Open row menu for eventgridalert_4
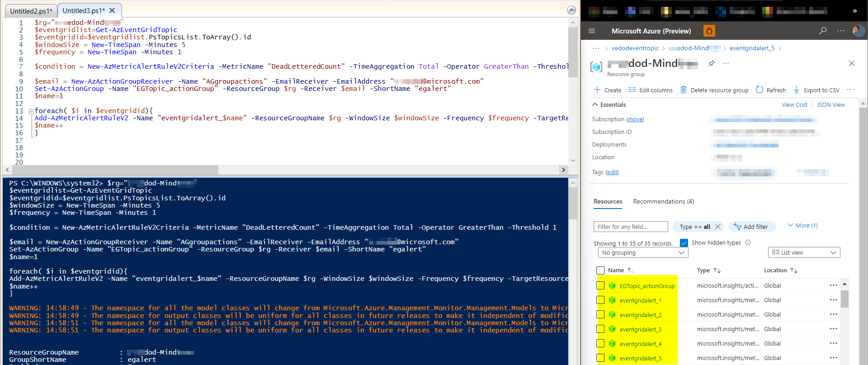This screenshot has width=868, height=365. (834, 343)
